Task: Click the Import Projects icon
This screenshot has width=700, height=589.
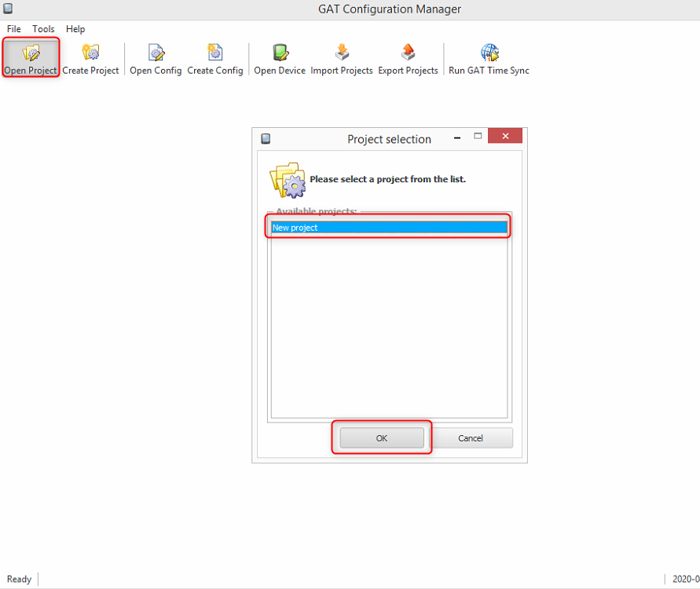Action: [342, 53]
